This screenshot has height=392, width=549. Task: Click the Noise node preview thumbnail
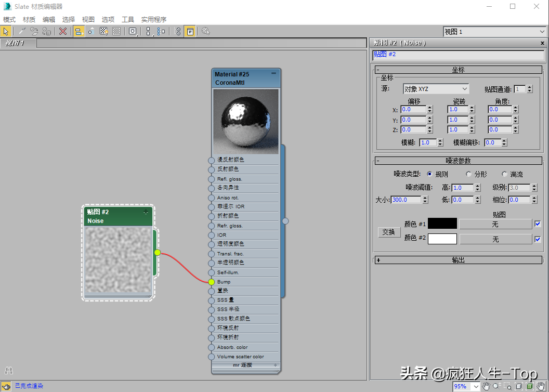[x=119, y=260]
